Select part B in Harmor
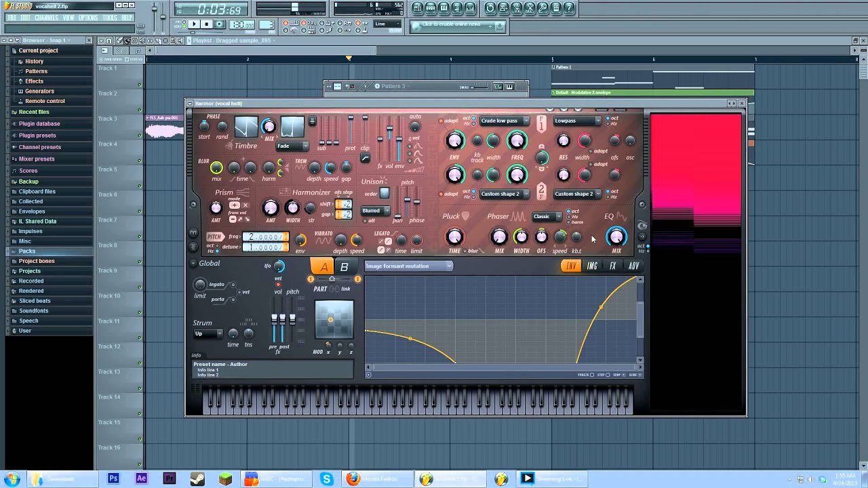The height and width of the screenshot is (488, 868). click(344, 267)
